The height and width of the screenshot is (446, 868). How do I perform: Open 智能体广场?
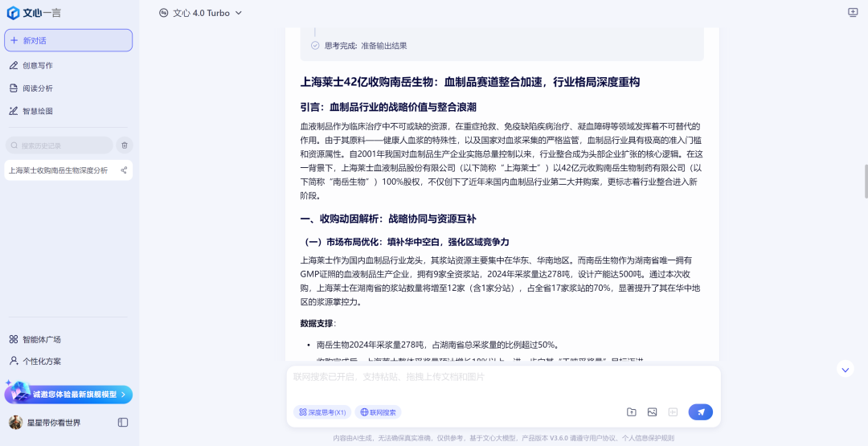click(x=35, y=339)
